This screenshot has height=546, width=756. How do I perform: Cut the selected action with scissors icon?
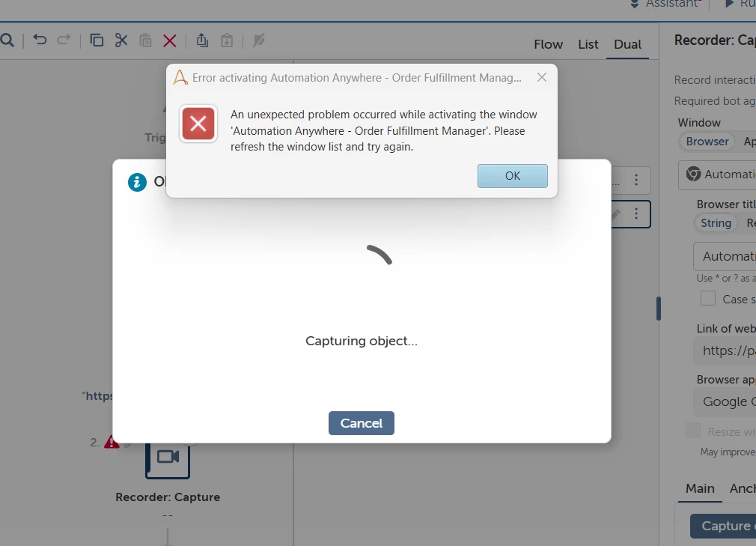121,40
